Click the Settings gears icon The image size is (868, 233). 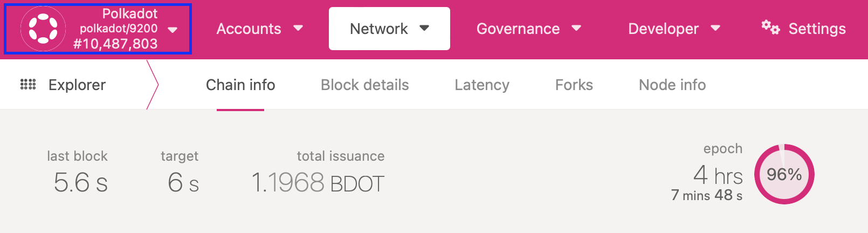tap(770, 27)
